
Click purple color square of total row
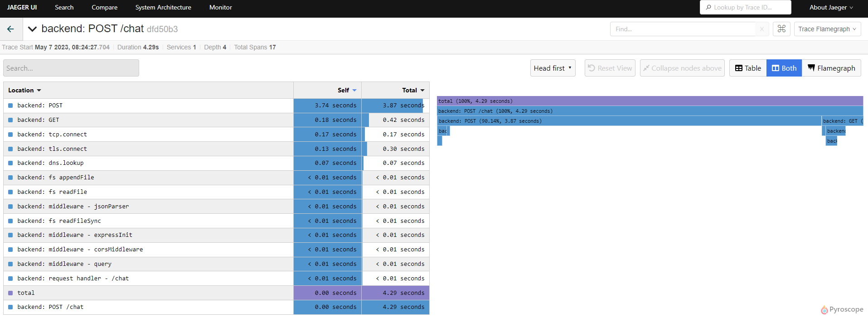[x=10, y=293]
